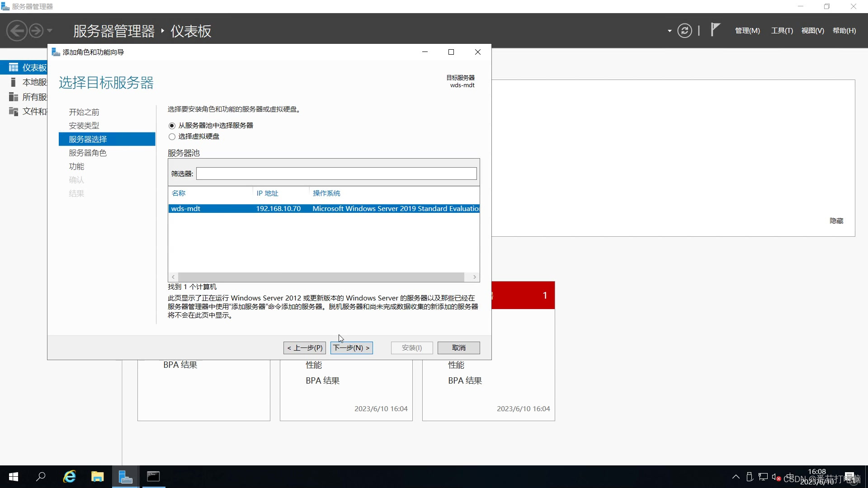
Task: Go to wizard step 安装类型
Action: click(x=84, y=126)
